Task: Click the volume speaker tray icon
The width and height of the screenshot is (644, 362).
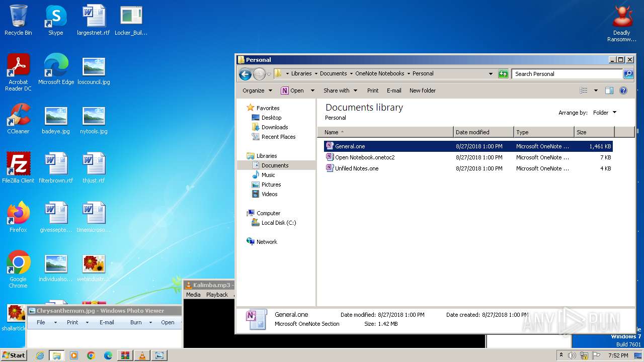Action: tap(572, 355)
